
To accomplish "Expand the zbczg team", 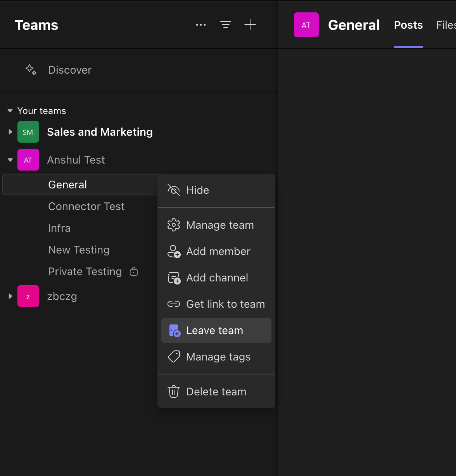I will click(x=10, y=296).
